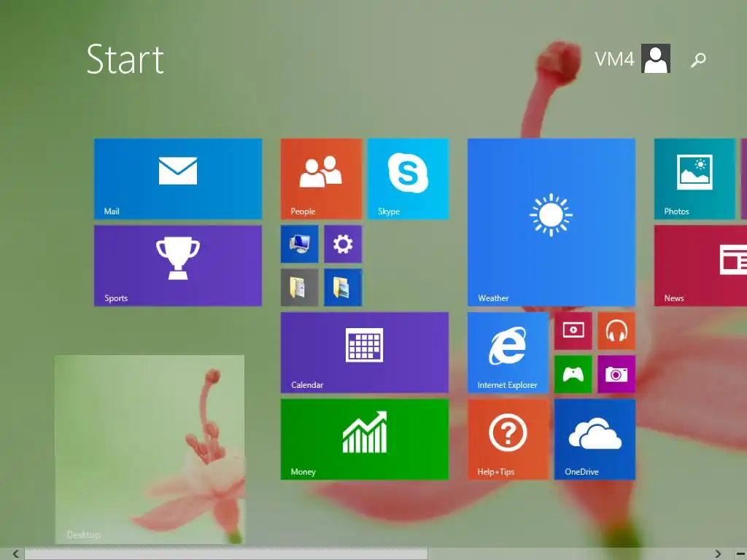Open the Calendar tile
This screenshot has height=560, width=747.
[365, 352]
